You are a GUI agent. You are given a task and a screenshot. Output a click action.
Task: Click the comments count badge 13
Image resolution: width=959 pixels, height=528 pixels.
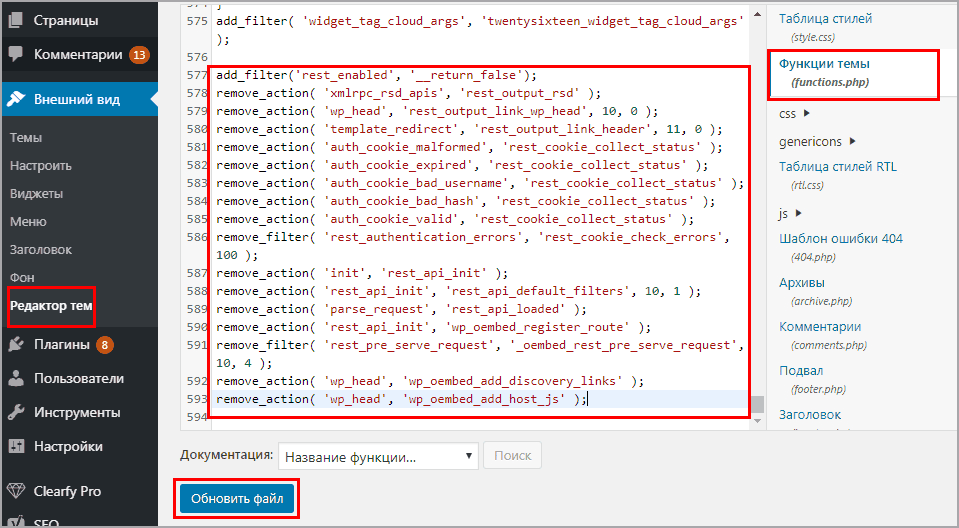click(x=139, y=55)
